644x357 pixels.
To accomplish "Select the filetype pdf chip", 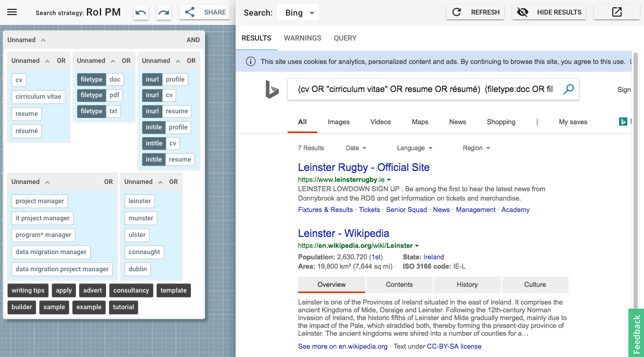I will (x=100, y=95).
